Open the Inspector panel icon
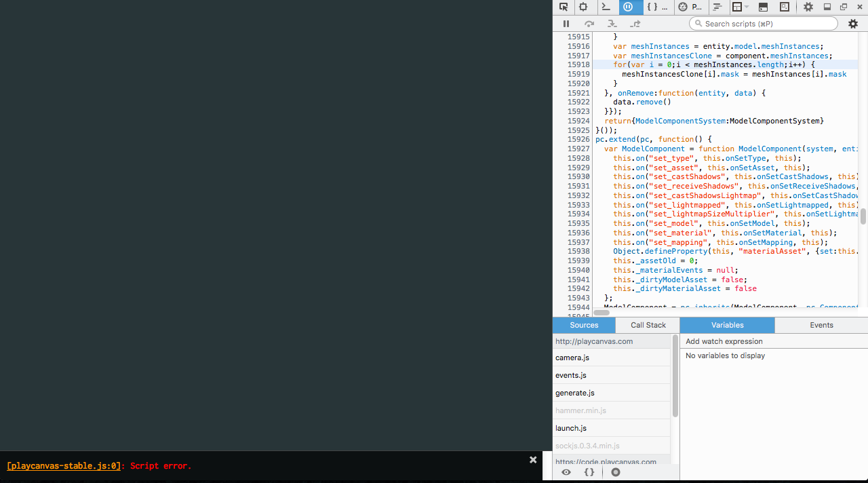 pos(583,7)
